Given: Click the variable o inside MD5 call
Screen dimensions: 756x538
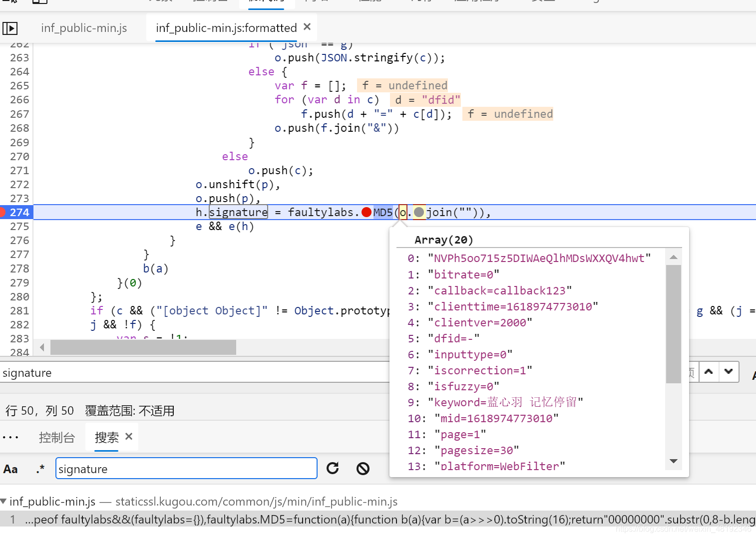Looking at the screenshot, I should tap(403, 212).
